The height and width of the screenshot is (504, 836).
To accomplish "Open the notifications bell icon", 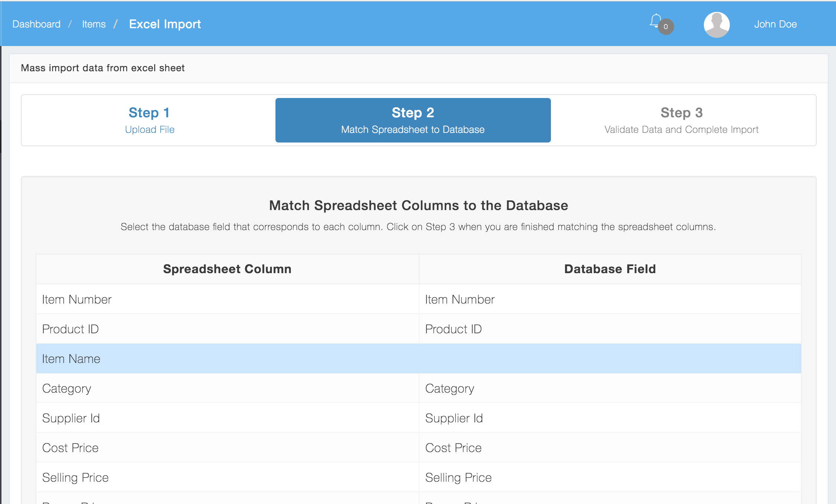I will (x=656, y=21).
